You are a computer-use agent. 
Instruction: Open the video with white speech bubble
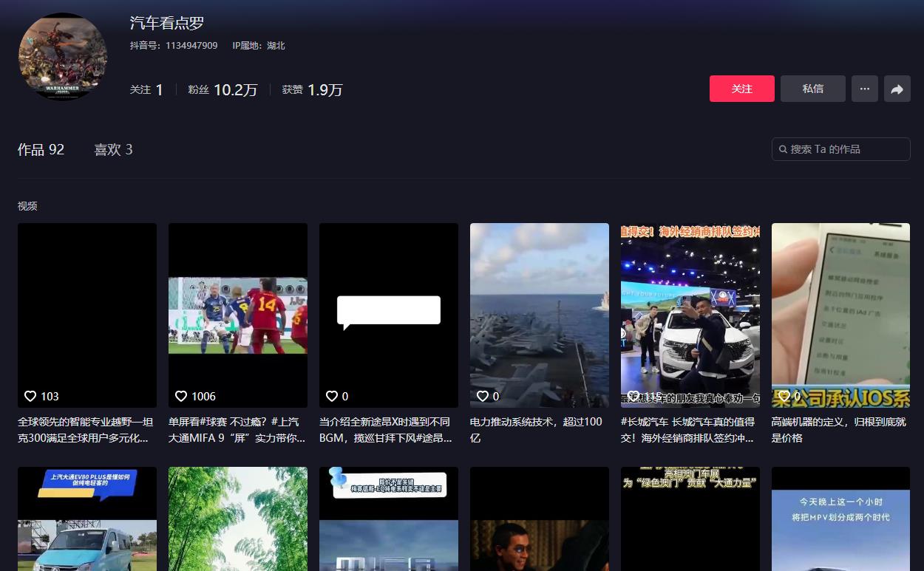click(389, 315)
